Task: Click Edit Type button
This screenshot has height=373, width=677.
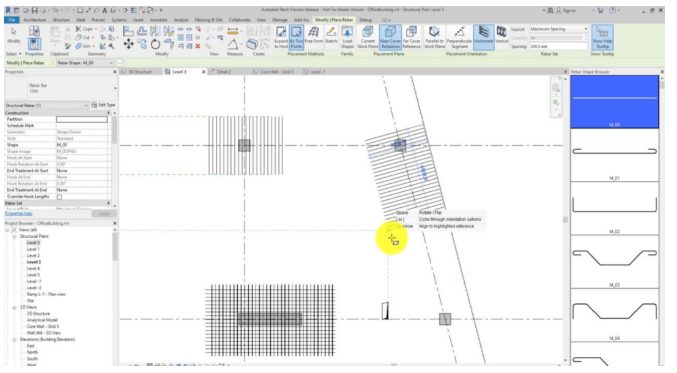Action: pyautogui.click(x=103, y=105)
